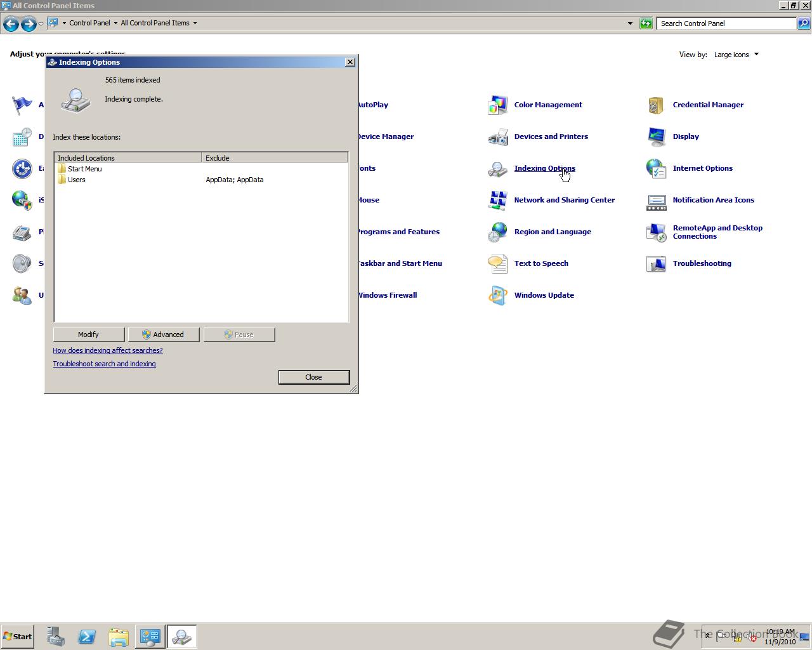Open Network and Sharing Center icon
Viewport: 812px width, 650px height.
[x=498, y=200]
